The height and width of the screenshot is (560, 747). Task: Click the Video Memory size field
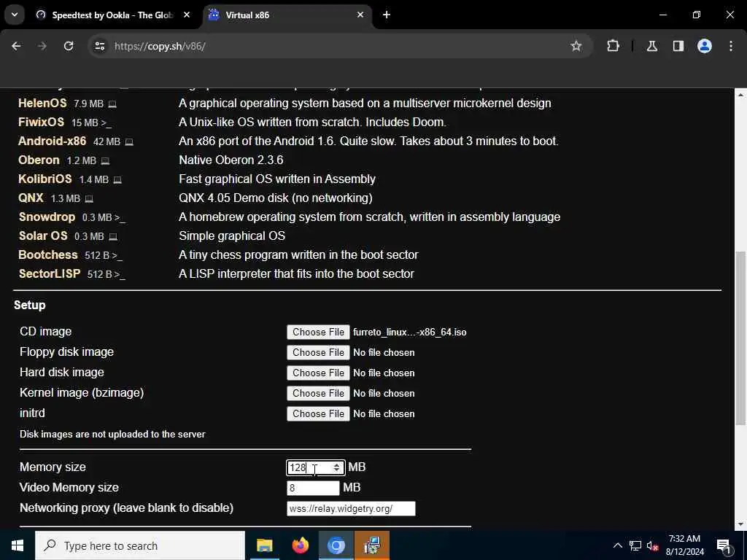pyautogui.click(x=313, y=488)
